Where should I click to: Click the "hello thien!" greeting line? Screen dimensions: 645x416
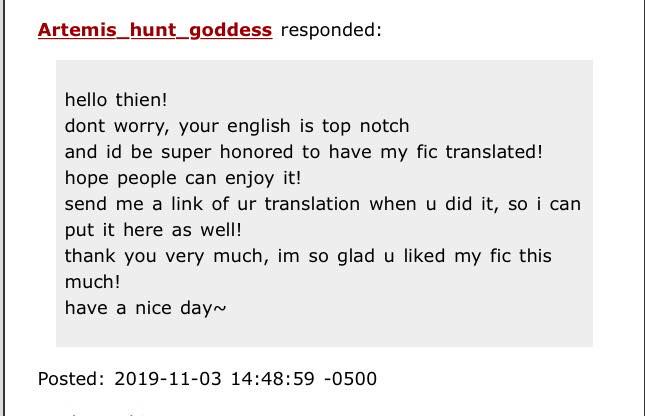pyautogui.click(x=116, y=100)
